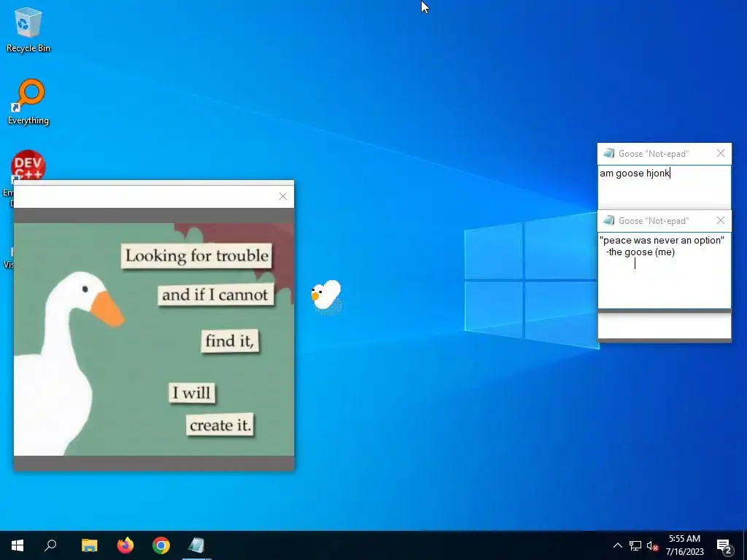Screen dimensions: 747x560
Task: Open taskbar search magnifier
Action: (x=50, y=545)
